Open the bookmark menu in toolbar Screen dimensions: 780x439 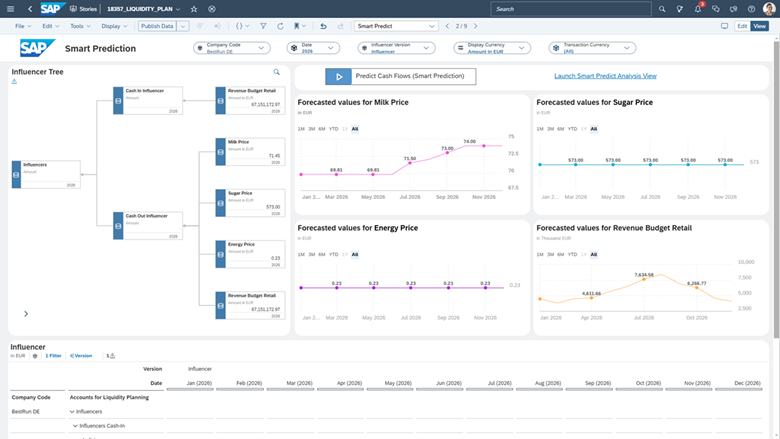[299, 26]
